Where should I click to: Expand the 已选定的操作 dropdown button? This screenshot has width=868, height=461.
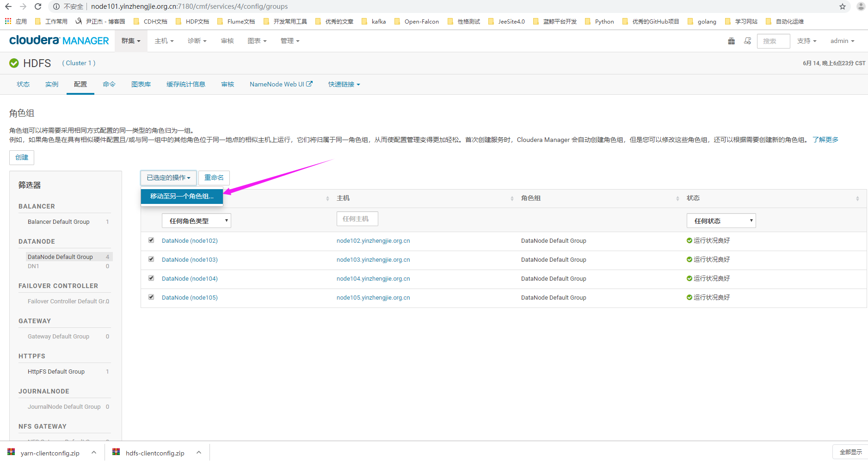point(168,178)
